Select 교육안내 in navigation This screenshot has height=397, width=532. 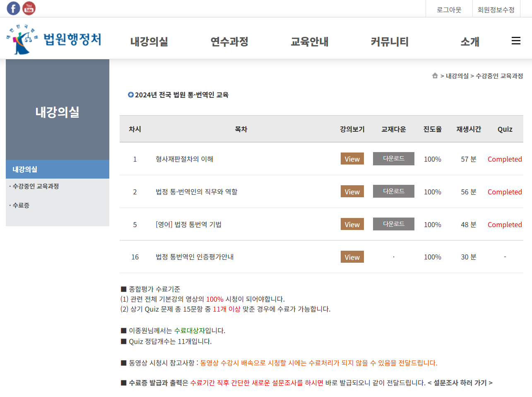point(310,42)
